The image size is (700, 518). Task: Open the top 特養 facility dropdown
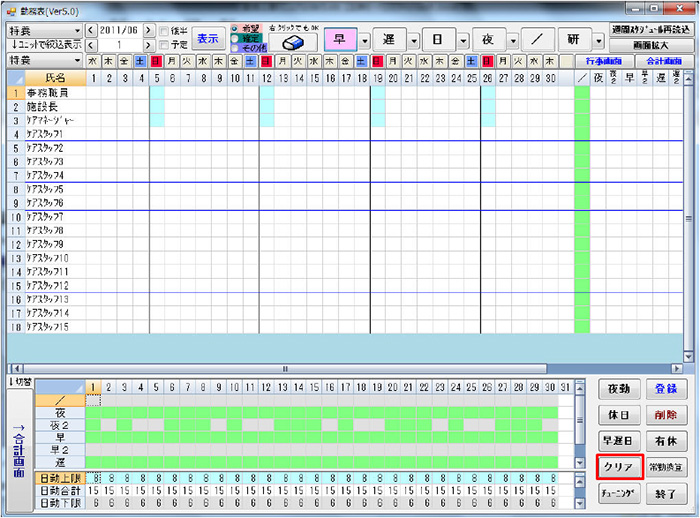[x=45, y=31]
